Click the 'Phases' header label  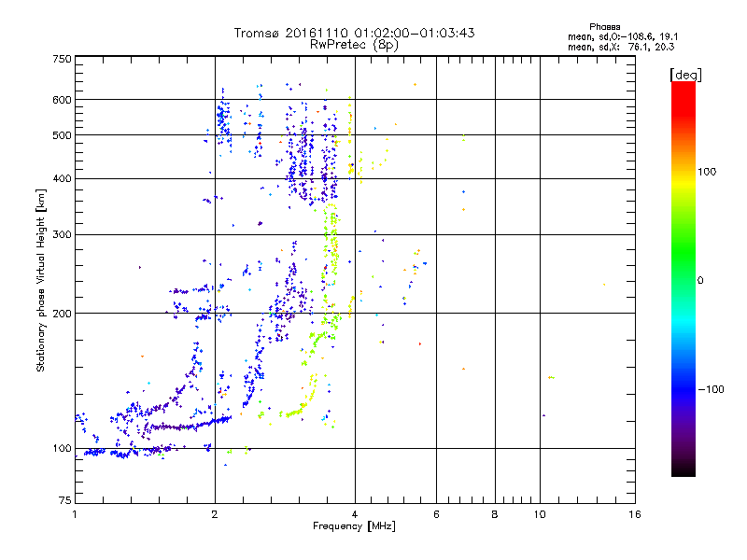604,27
